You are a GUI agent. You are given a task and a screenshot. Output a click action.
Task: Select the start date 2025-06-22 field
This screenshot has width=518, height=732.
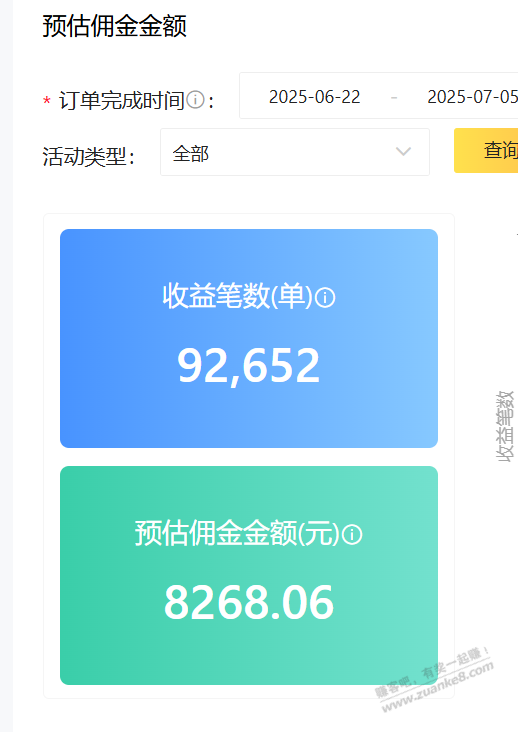tap(315, 97)
